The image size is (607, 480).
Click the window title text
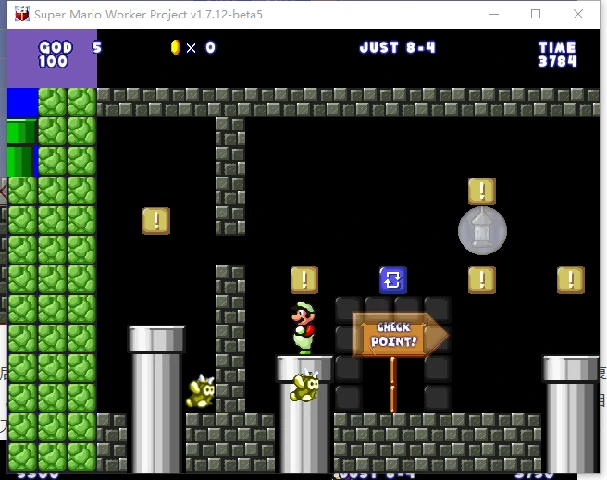148,15
